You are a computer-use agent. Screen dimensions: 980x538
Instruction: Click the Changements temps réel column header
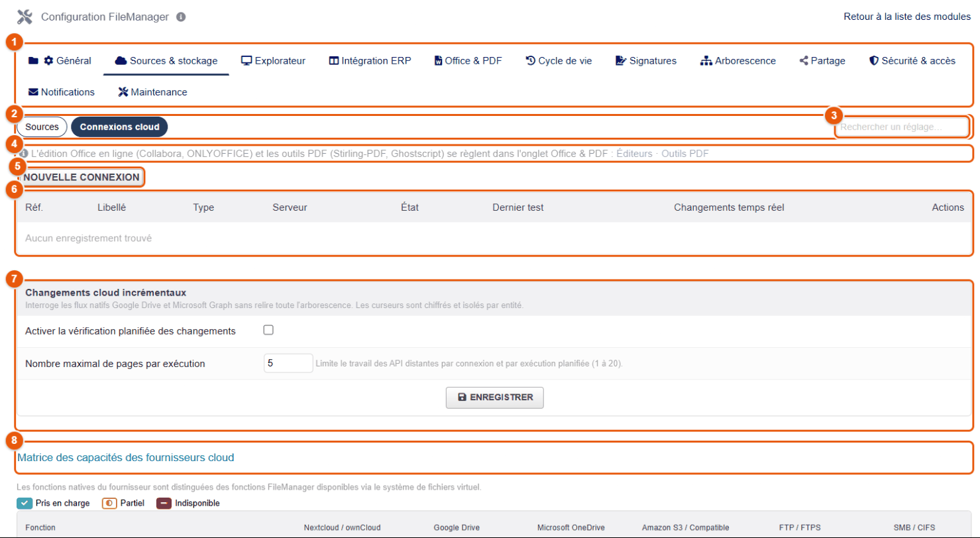point(729,207)
